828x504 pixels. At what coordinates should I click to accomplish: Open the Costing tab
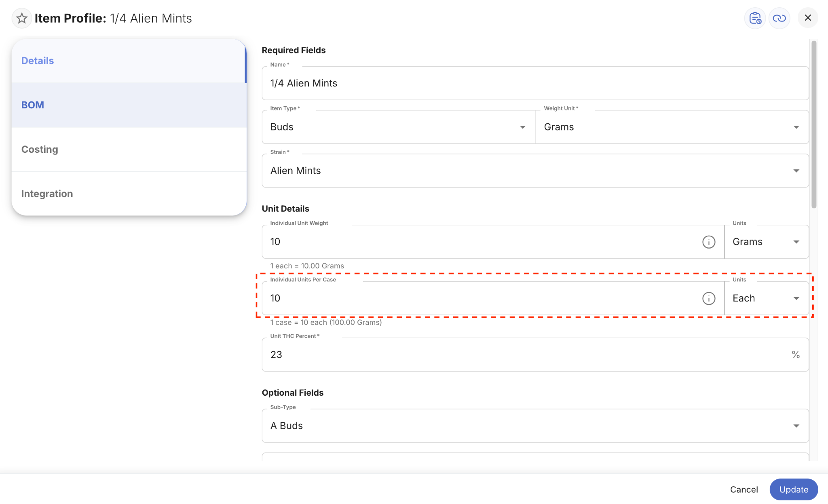tap(129, 150)
